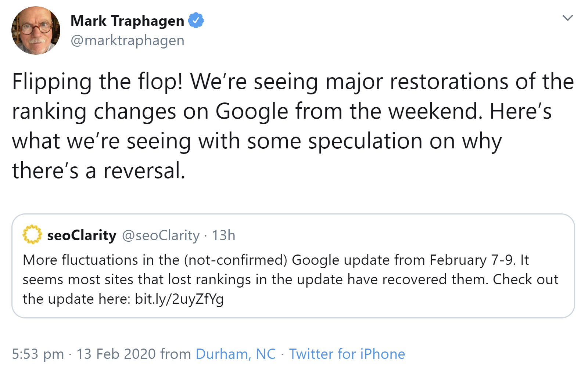This screenshot has height=375, width=588.
Task: Open Mark Traphagen's profile picture
Action: tap(36, 30)
